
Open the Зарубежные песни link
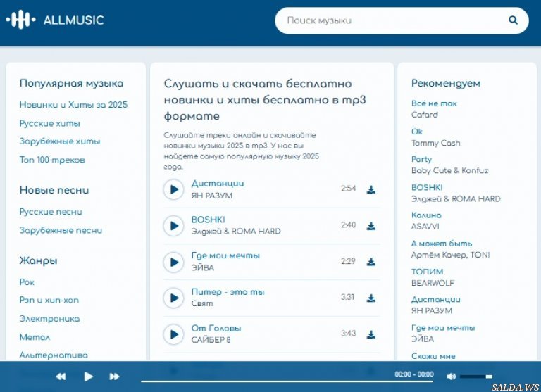(61, 230)
